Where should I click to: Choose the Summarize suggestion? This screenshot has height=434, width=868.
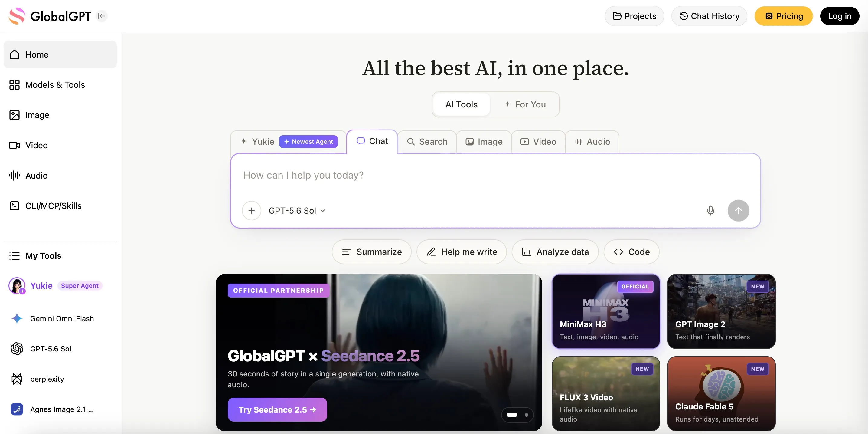371,252
